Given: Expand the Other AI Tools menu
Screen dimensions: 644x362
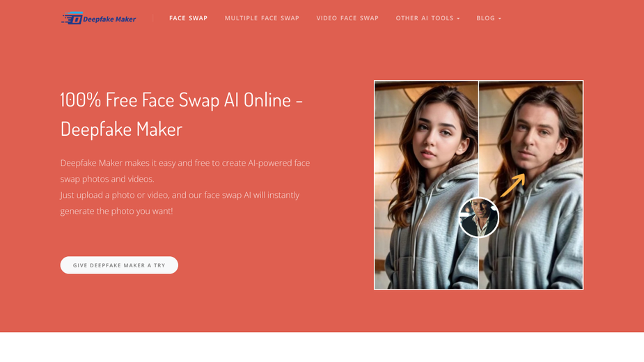Looking at the screenshot, I should [427, 18].
